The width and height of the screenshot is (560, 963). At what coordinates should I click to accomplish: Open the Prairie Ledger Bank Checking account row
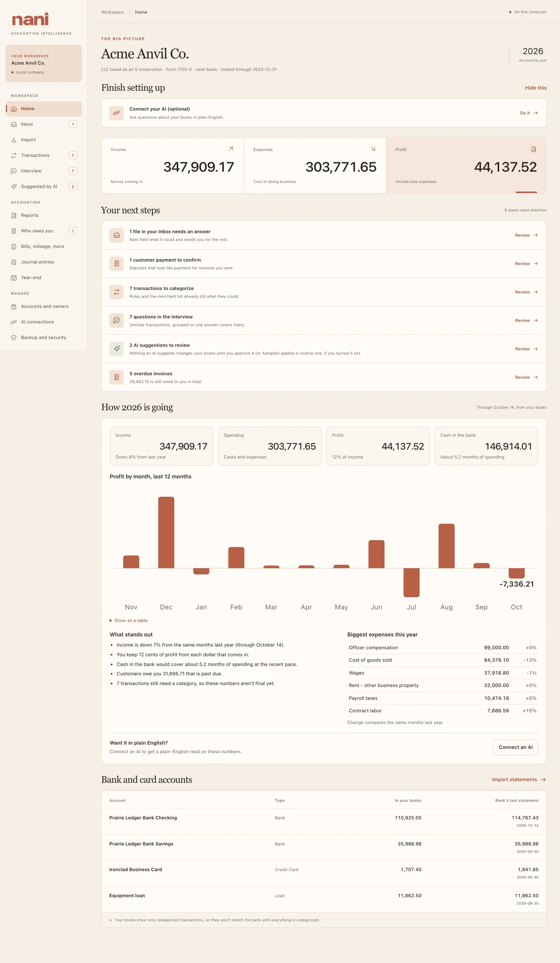324,821
